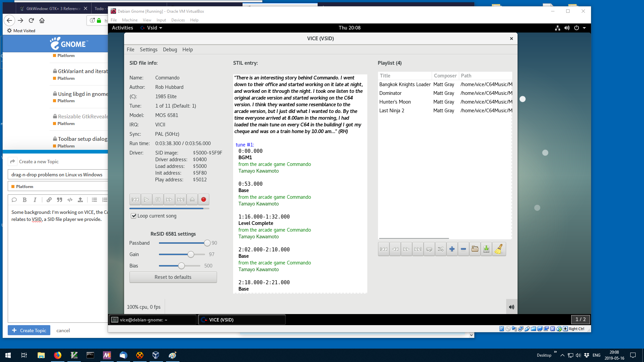Click blockquote icon in topic editor
The image size is (644, 362).
[x=59, y=200]
